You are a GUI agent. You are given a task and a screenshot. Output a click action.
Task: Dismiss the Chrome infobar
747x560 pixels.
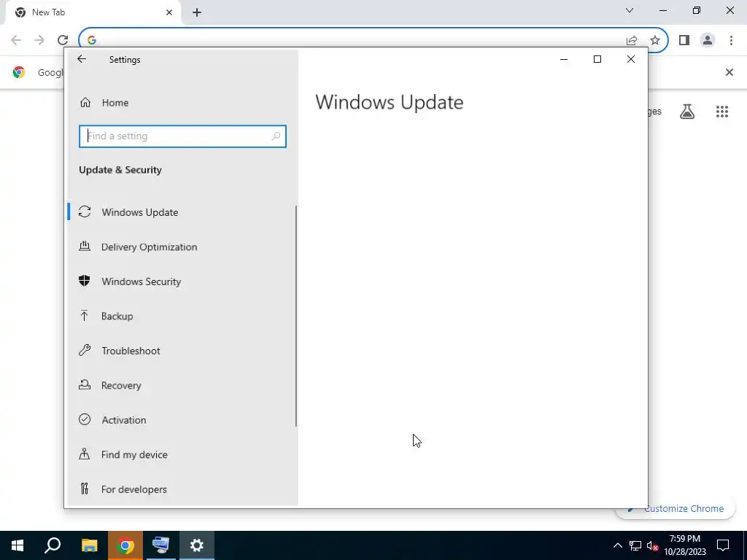point(729,72)
